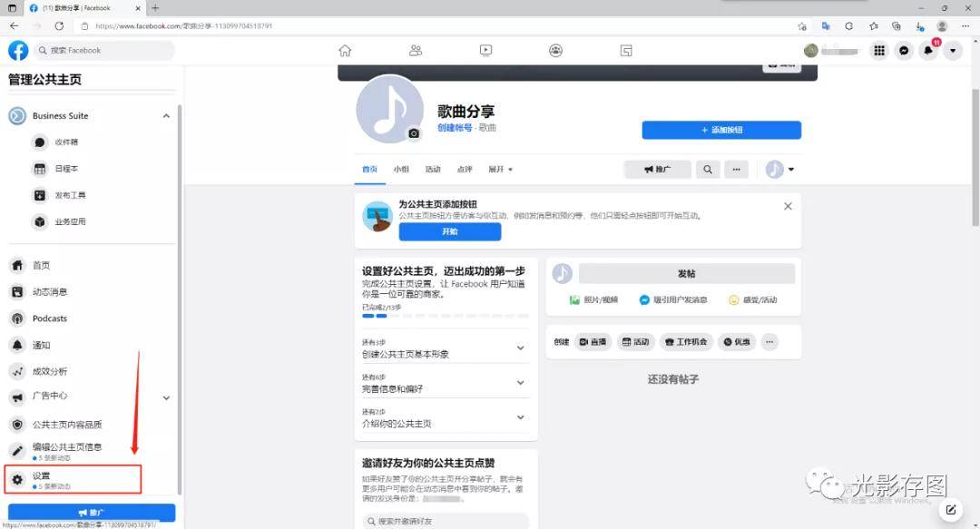The image size is (980, 529).
Task: Click the 添加按钮 blue button
Action: [x=721, y=130]
